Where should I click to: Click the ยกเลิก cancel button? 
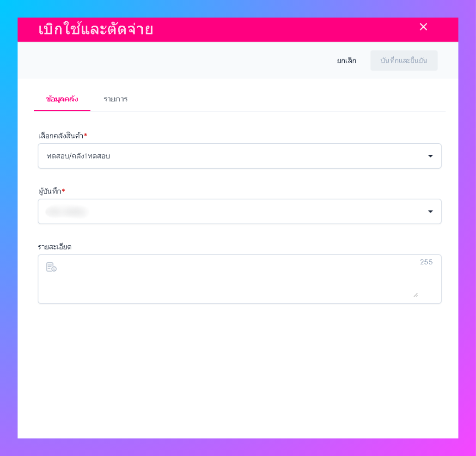tap(347, 61)
